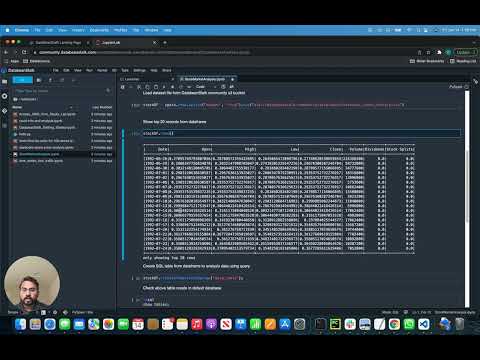
Task: Insert a cell below with plus icon
Action: coord(131,87)
